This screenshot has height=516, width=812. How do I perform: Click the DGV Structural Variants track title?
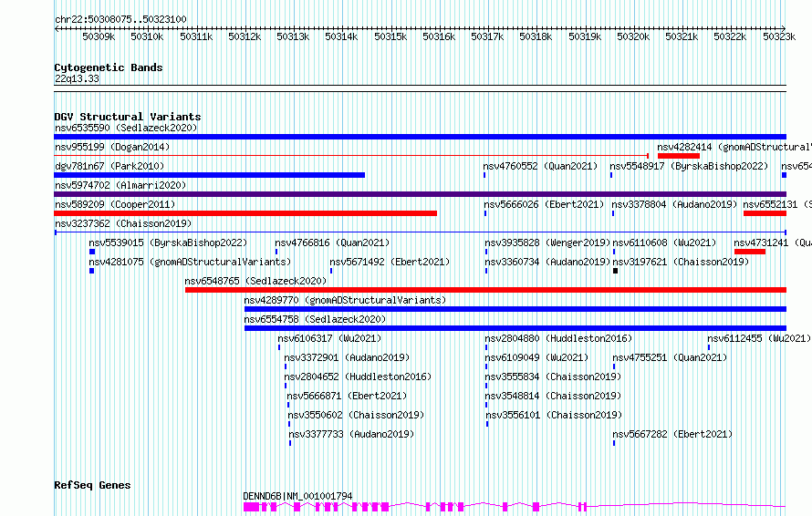128,117
